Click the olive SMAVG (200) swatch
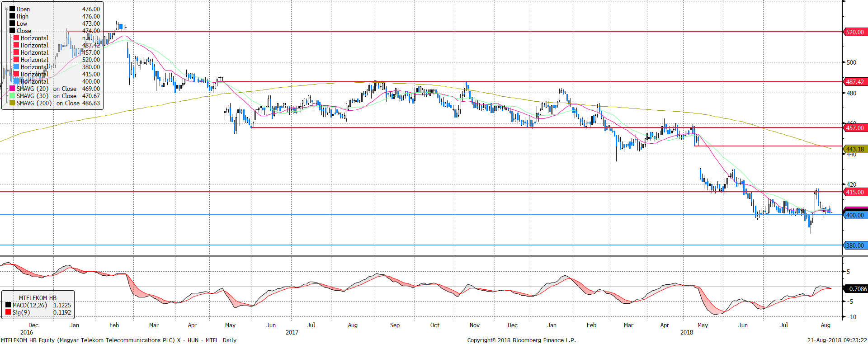This screenshot has height=344, width=868. [x=12, y=103]
